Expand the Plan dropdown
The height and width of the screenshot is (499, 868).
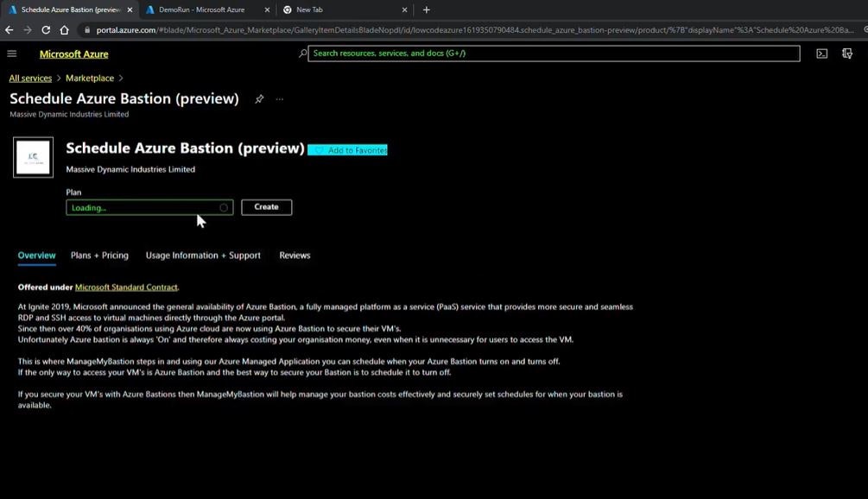click(x=149, y=207)
